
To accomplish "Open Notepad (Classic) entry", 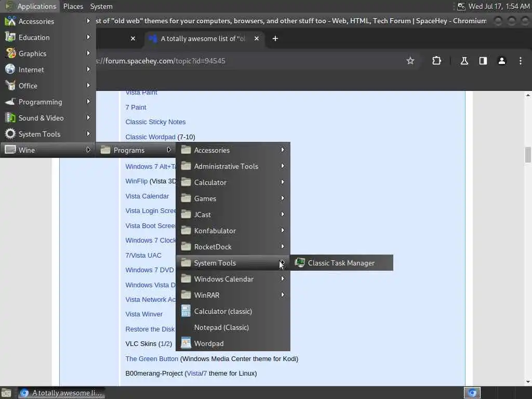I will pyautogui.click(x=233, y=327).
